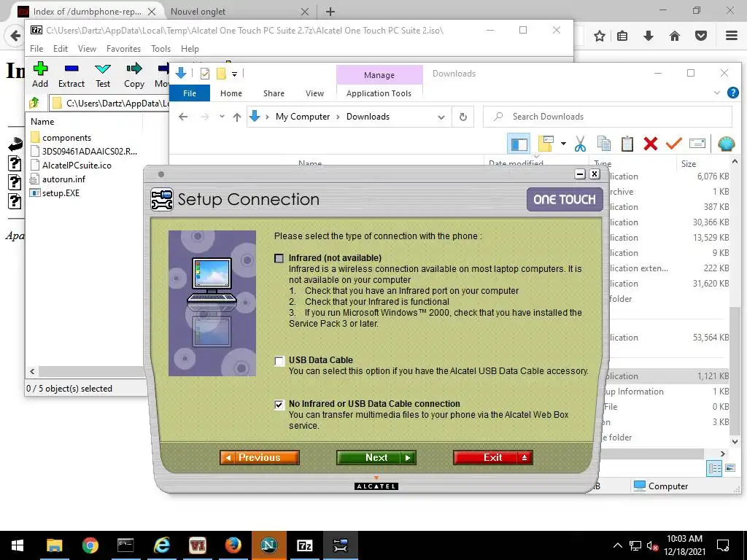
Task: Open Firefox downloads arrow icon
Action: click(x=648, y=36)
